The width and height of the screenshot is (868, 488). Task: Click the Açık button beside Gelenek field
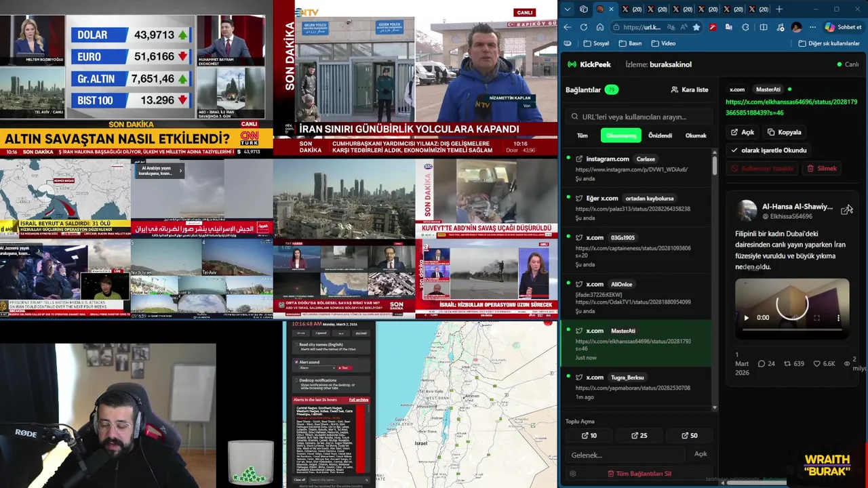(701, 454)
